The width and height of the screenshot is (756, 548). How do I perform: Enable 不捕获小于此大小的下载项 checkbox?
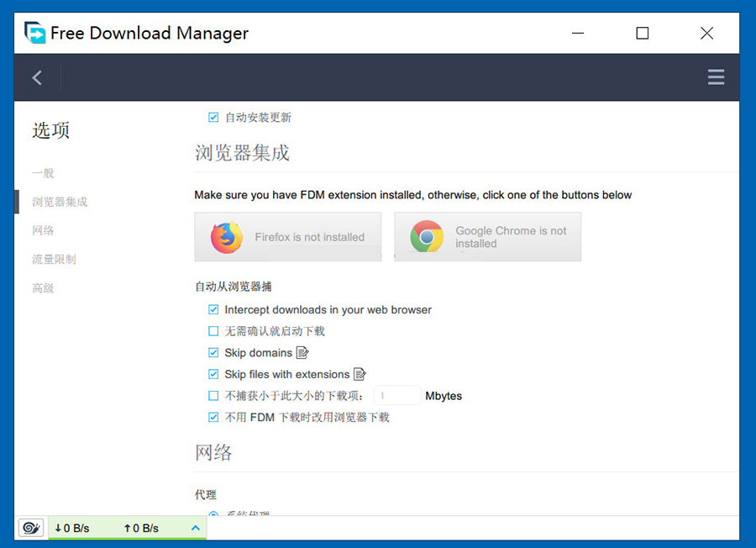(213, 396)
